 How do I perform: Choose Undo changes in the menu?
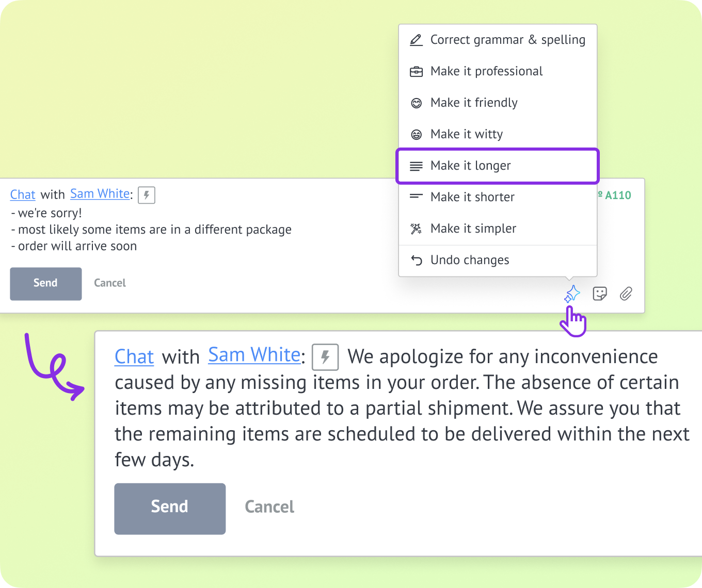tap(498, 260)
